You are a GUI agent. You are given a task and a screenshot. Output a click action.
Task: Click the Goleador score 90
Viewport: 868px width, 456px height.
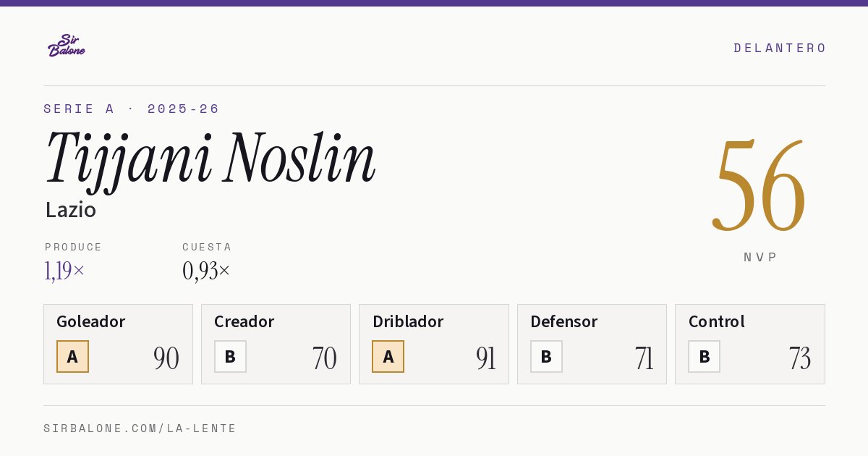point(166,358)
